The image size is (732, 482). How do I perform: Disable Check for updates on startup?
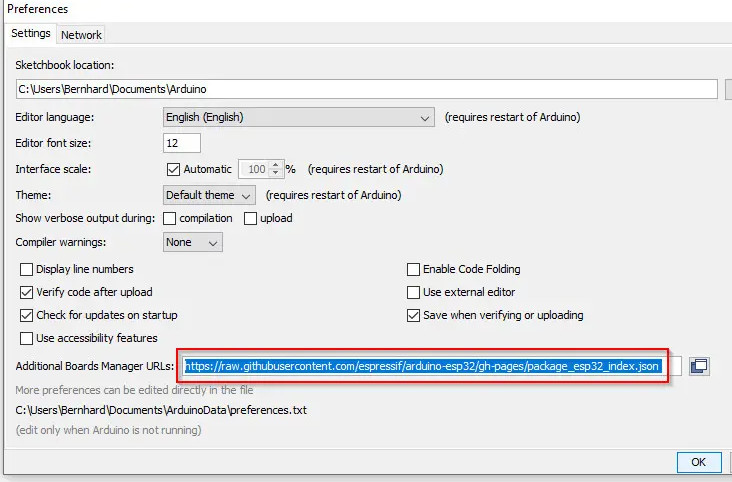pyautogui.click(x=27, y=315)
